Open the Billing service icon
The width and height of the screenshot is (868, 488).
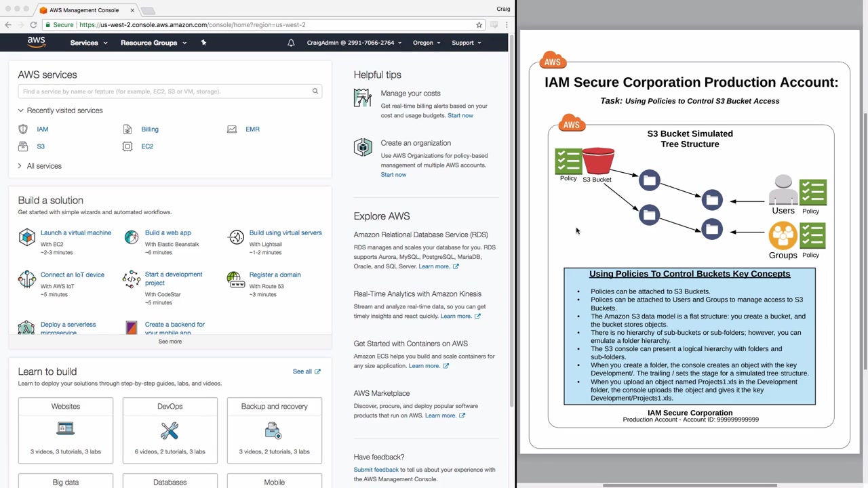(127, 129)
